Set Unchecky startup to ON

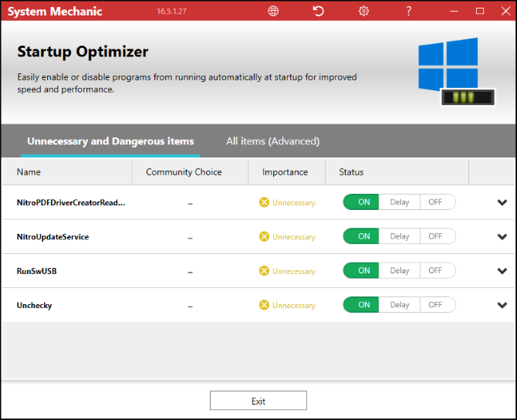tap(361, 305)
